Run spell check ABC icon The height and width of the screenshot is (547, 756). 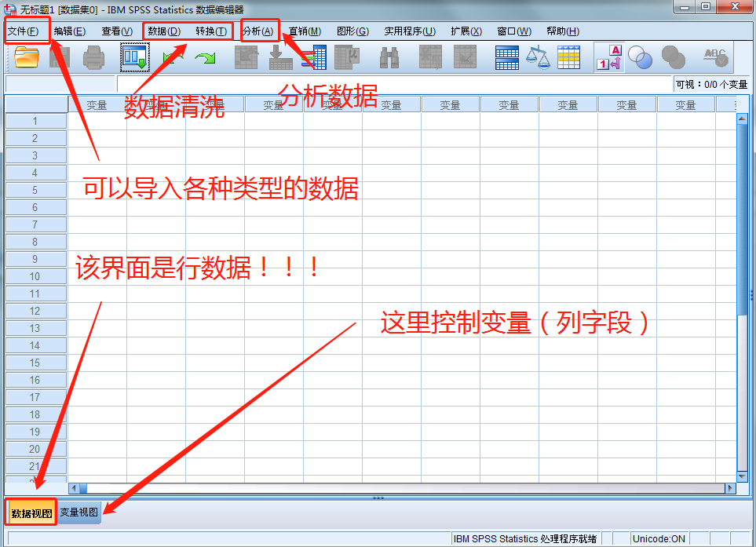715,57
